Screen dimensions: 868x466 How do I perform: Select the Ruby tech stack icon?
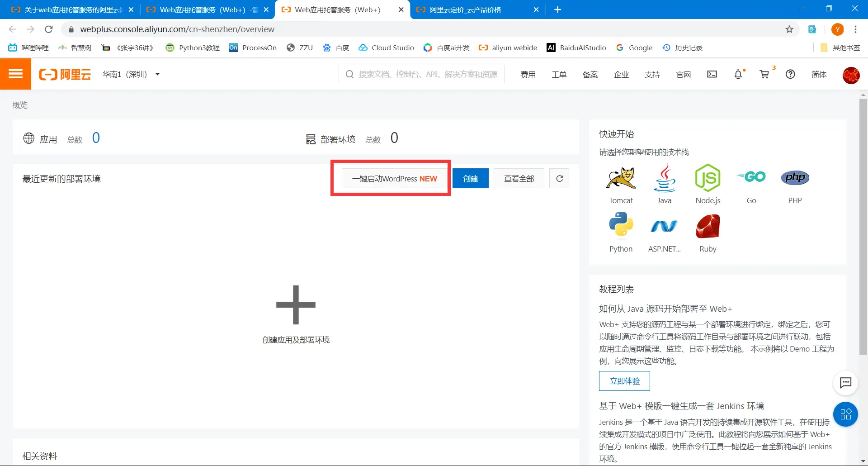click(708, 226)
